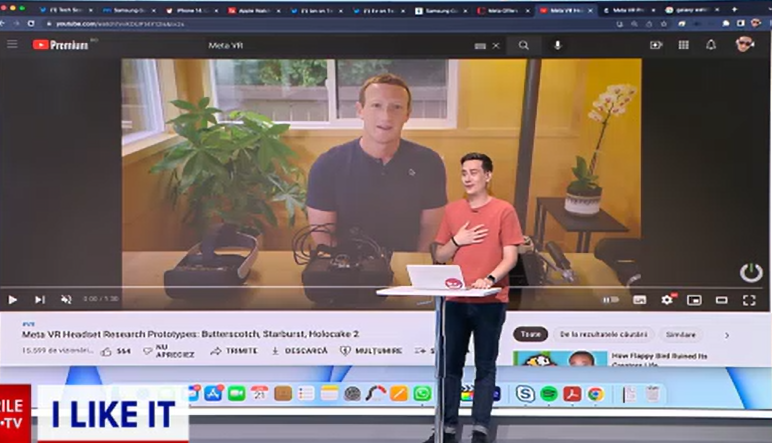Select the Similare filter chip

tap(680, 335)
